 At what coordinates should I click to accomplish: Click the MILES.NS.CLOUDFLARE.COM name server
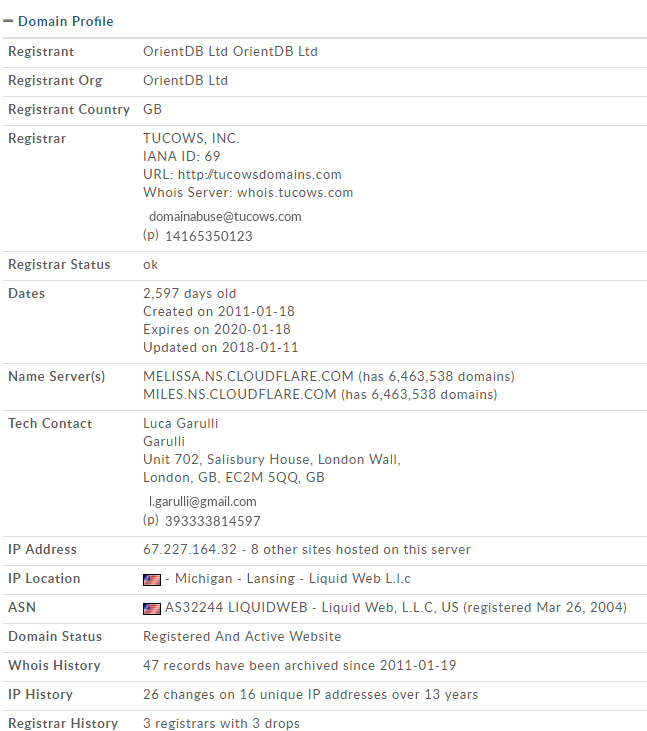tap(239, 395)
